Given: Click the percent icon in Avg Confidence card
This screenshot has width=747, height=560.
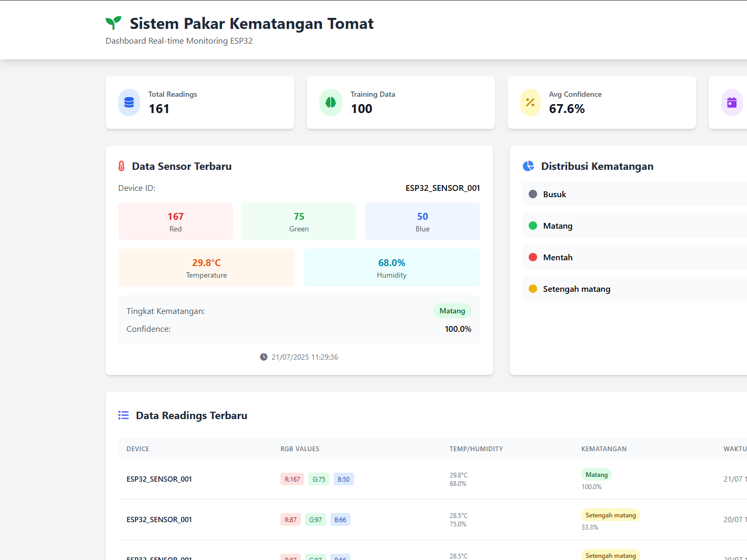Looking at the screenshot, I should [530, 103].
